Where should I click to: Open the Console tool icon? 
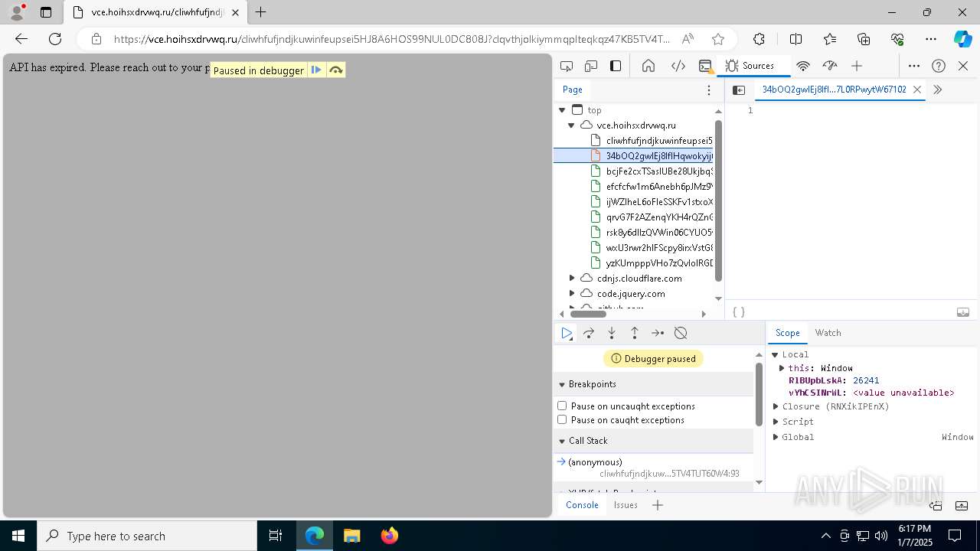tap(705, 66)
